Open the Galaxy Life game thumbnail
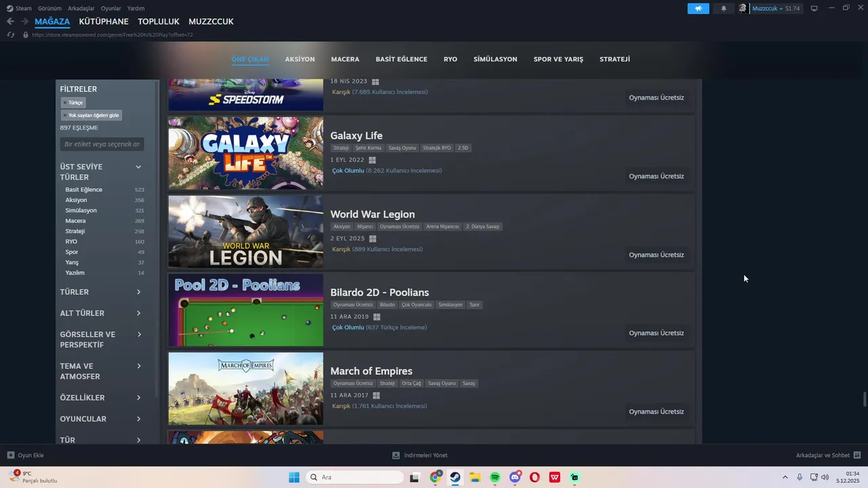868x488 pixels. click(x=245, y=153)
